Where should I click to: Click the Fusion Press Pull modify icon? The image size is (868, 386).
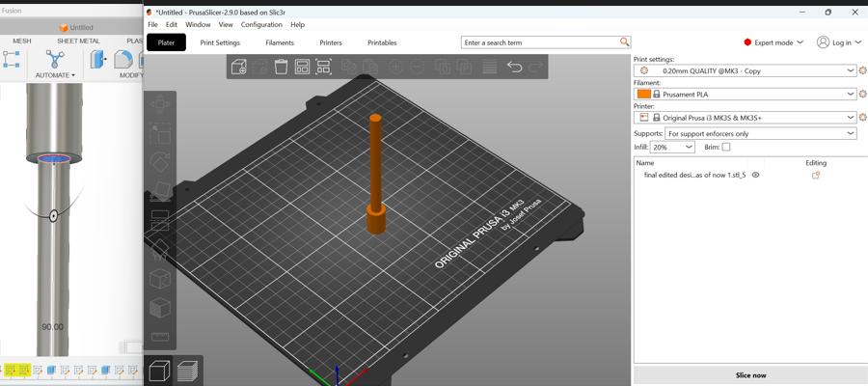(x=98, y=59)
